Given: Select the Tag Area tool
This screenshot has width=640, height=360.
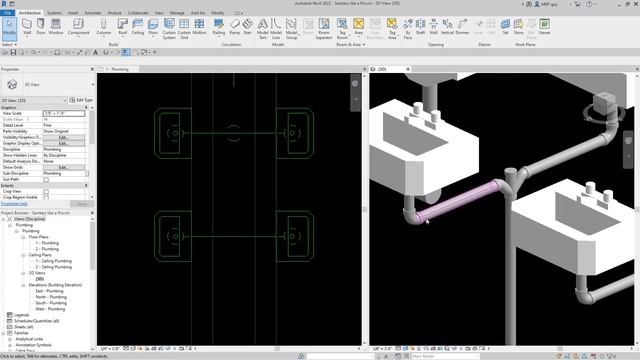Looking at the screenshot, I should coord(392,29).
